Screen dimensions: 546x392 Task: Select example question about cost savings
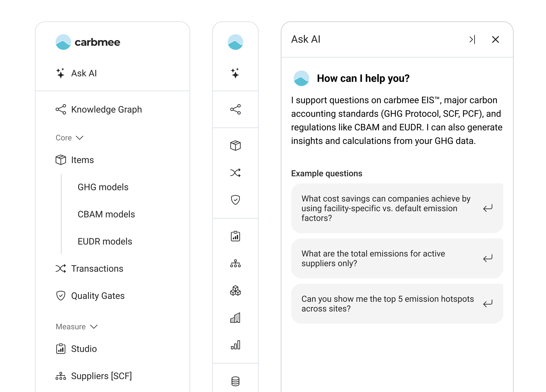click(397, 208)
